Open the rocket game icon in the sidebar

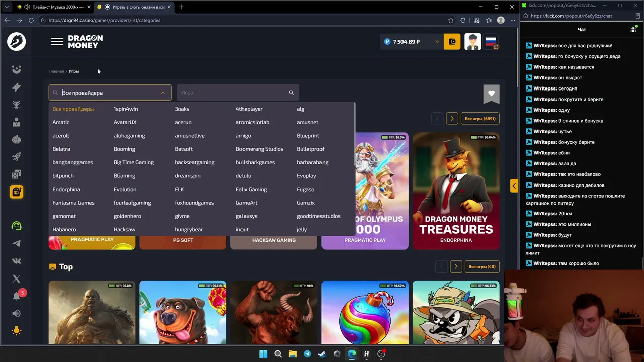17,157
